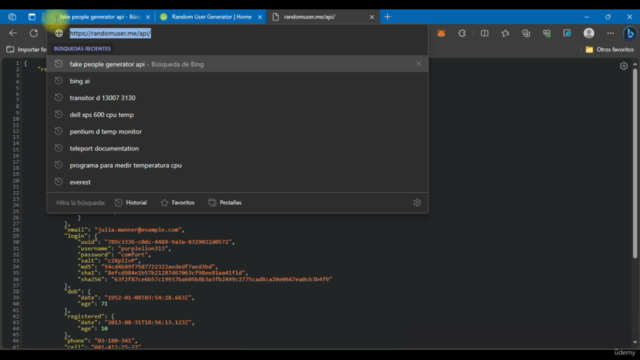Open the Otros favoritos folder
Image resolution: width=640 pixels, height=360 pixels.
pyautogui.click(x=609, y=49)
